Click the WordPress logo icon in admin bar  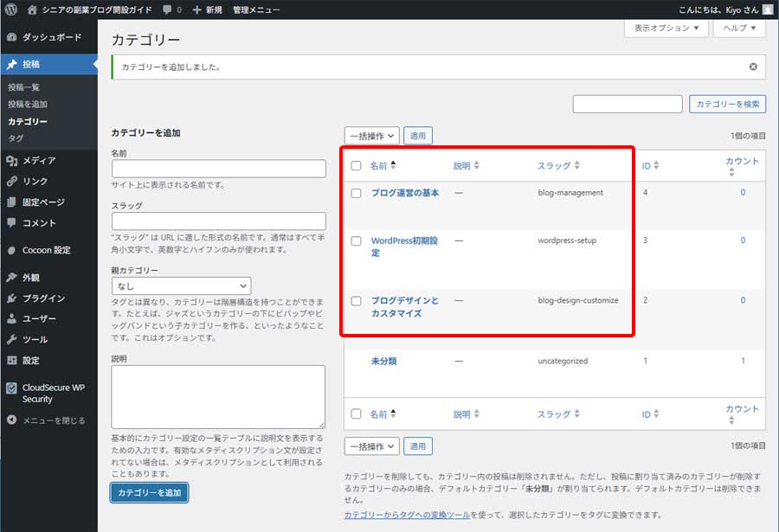click(x=10, y=10)
